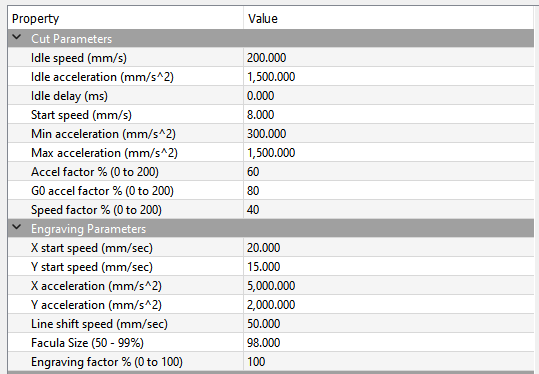
Task: Click the 'Cut Parameters' group title
Action: coord(72,39)
